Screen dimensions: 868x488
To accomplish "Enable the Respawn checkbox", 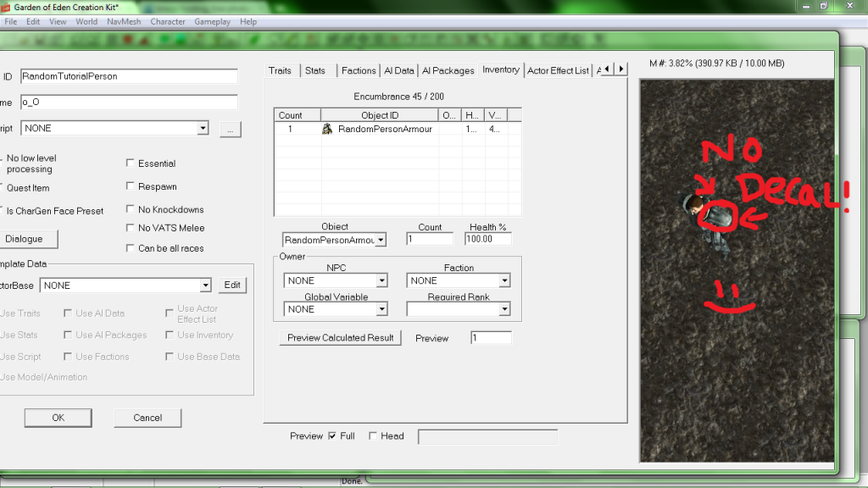I will 130,186.
